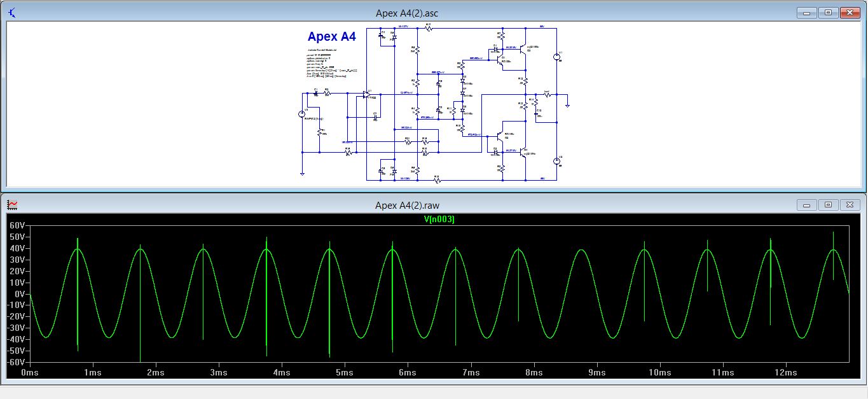
Task: Select zener diode D5 near C4
Action: [x=394, y=37]
